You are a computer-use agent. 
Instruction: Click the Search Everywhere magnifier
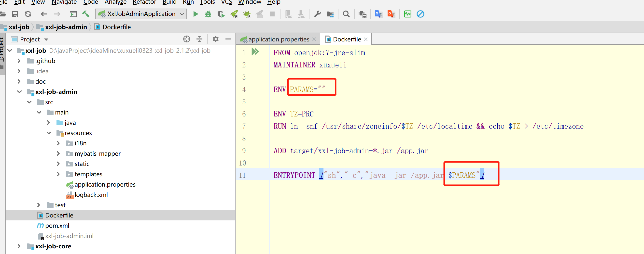(346, 14)
